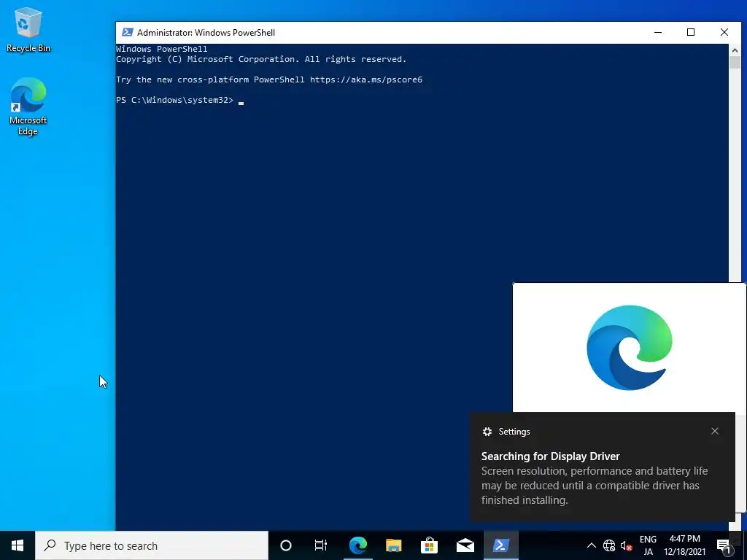The width and height of the screenshot is (747, 560).
Task: Open Cortana from the taskbar circle
Action: click(x=286, y=545)
